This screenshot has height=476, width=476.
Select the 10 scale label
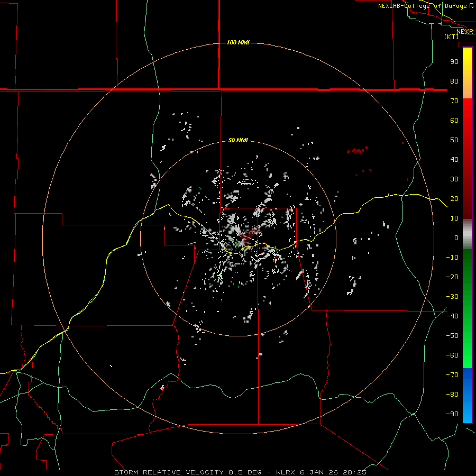click(x=454, y=218)
